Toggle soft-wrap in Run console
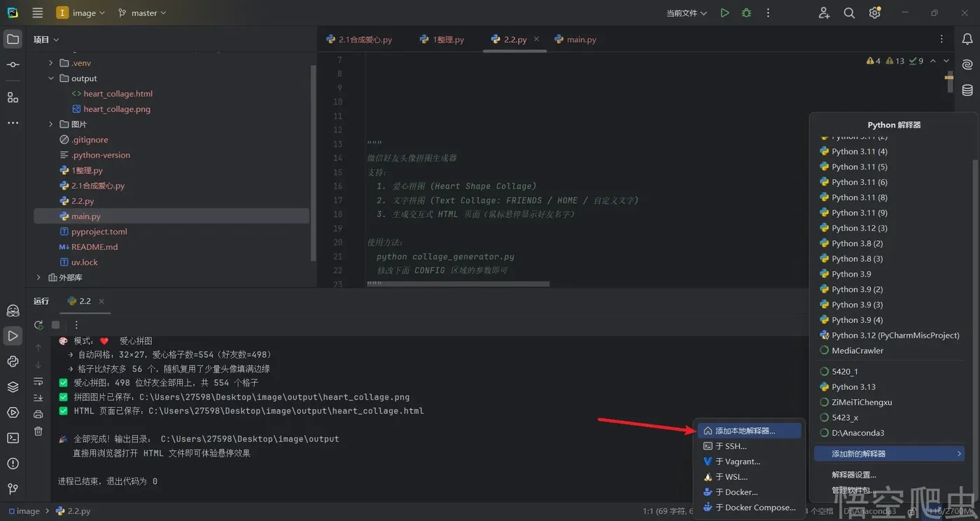The width and height of the screenshot is (980, 521). coord(38,381)
